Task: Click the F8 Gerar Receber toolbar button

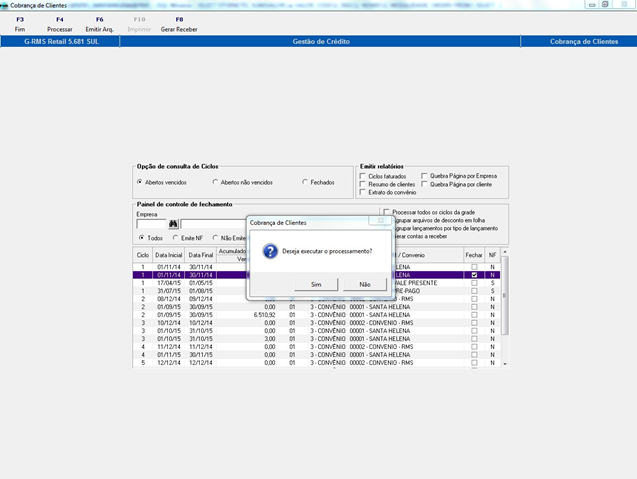Action: point(179,24)
